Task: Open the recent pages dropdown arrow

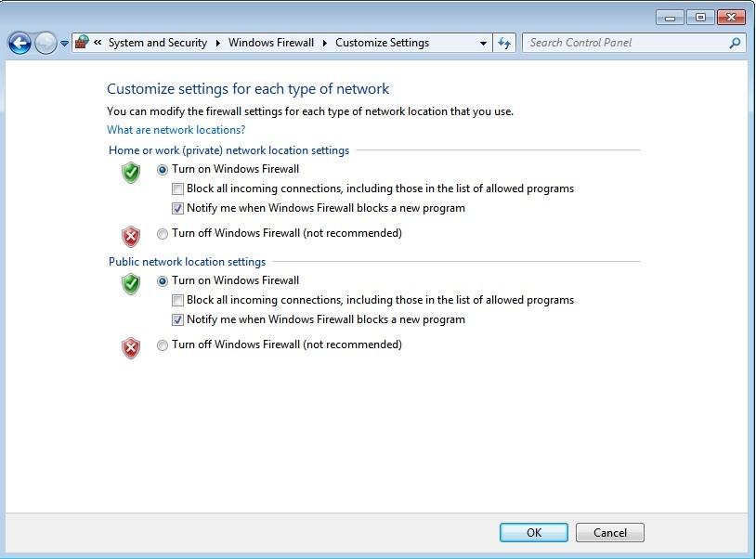Action: click(64, 44)
